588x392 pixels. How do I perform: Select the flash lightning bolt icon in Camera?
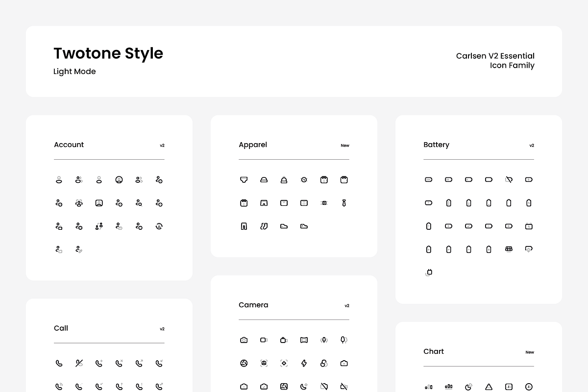[x=304, y=363]
